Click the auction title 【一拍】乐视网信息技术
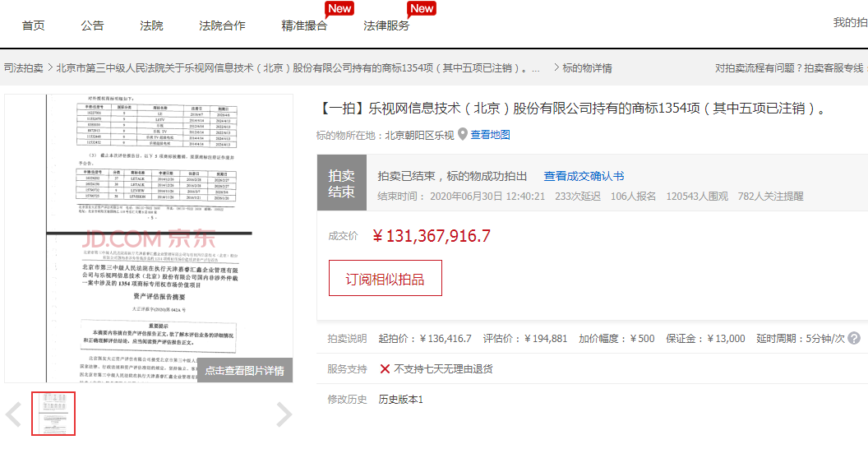 [x=572, y=108]
